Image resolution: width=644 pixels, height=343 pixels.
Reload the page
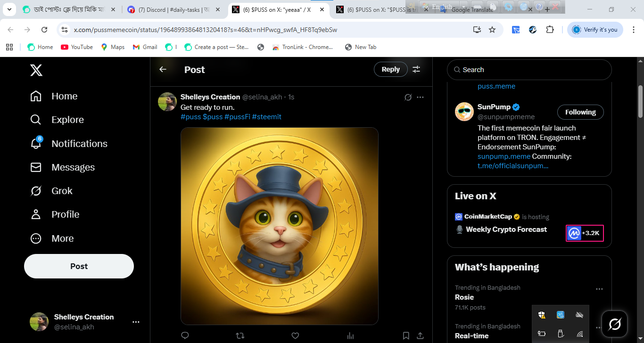click(x=44, y=30)
